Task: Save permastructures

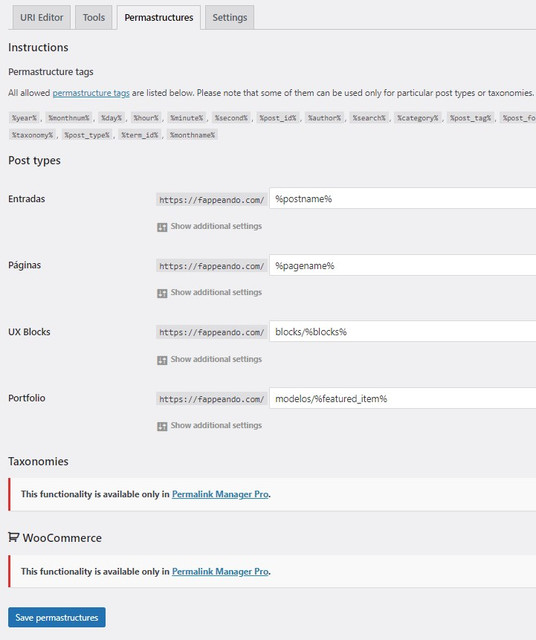Action: click(x=57, y=617)
